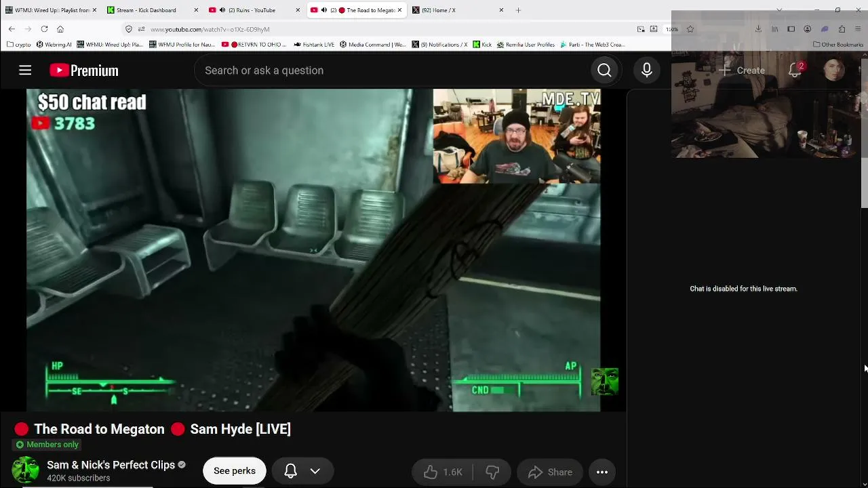Open Sam & Nick's Perfect Clips channel name
Viewport: 868px width, 488px height.
click(111, 465)
